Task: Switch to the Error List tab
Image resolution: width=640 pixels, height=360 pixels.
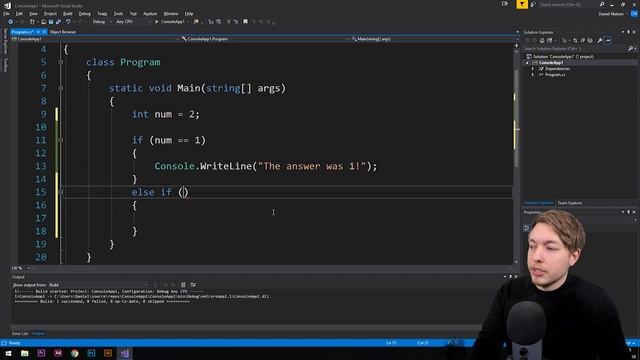Action: tap(20, 333)
